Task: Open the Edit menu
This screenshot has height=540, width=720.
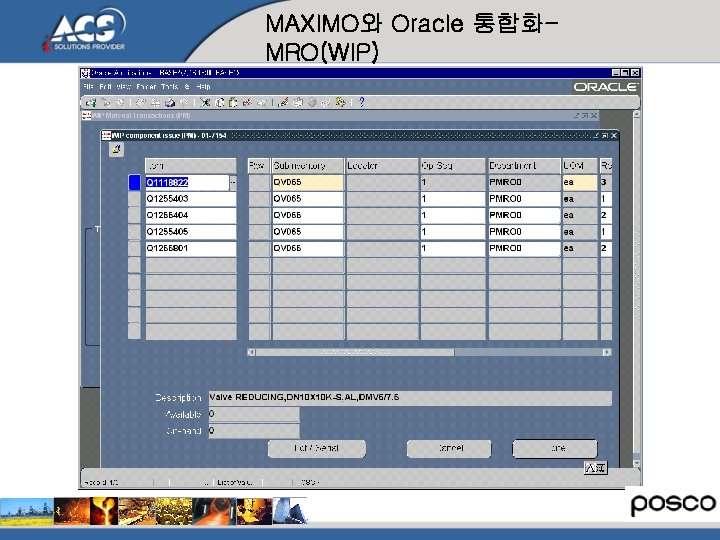Action: tap(105, 86)
